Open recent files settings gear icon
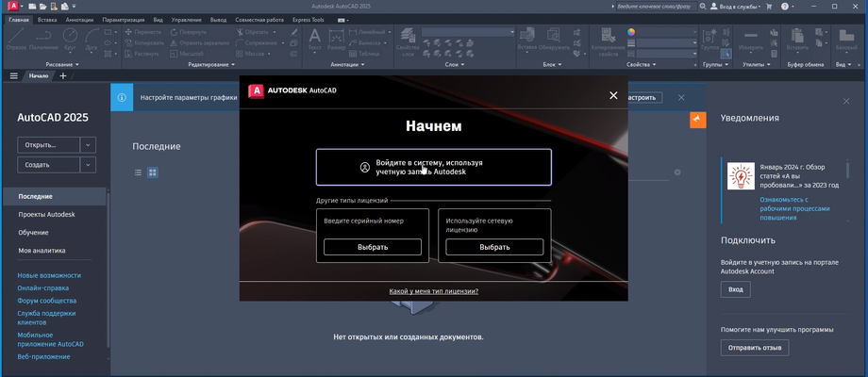 pyautogui.click(x=677, y=172)
